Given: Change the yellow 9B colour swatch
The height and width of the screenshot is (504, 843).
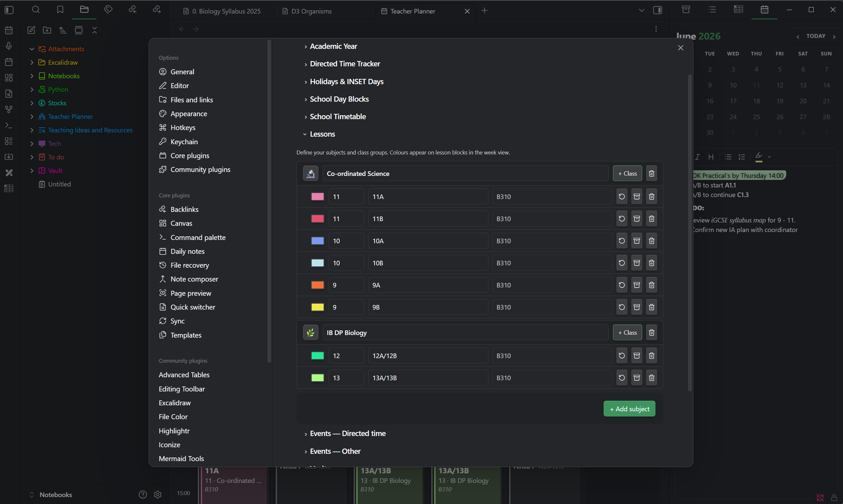Looking at the screenshot, I should click(317, 307).
